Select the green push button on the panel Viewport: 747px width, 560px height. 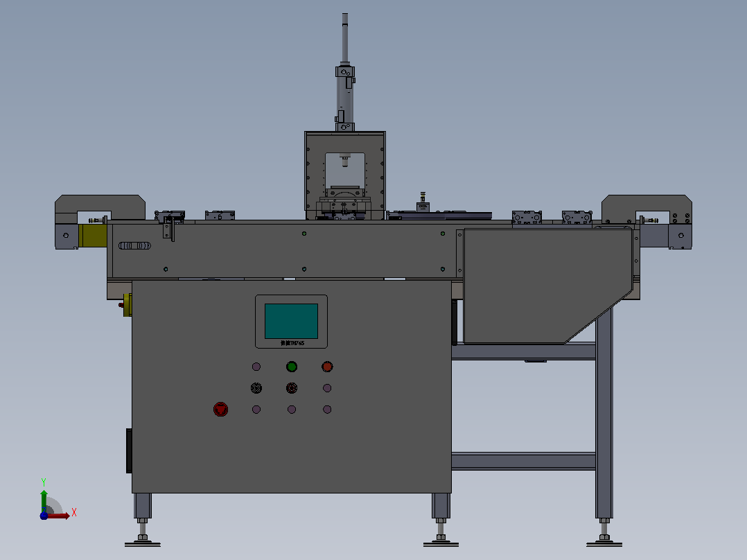click(292, 367)
